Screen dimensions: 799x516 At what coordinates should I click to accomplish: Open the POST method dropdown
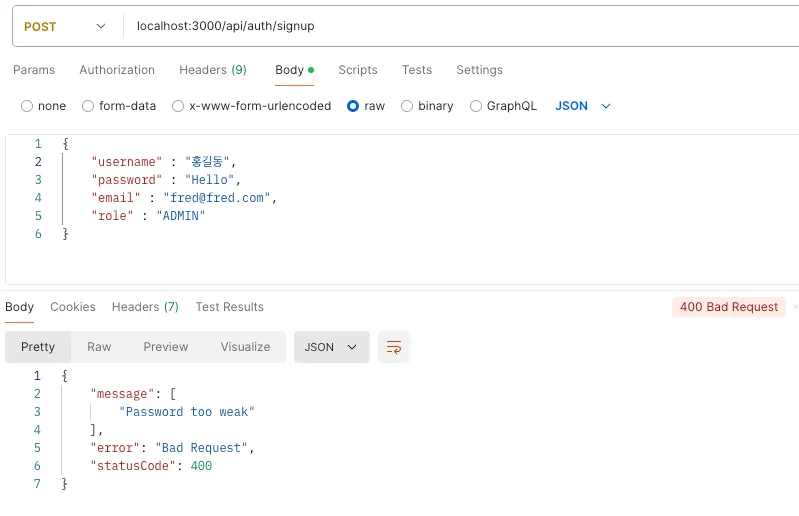(65, 26)
